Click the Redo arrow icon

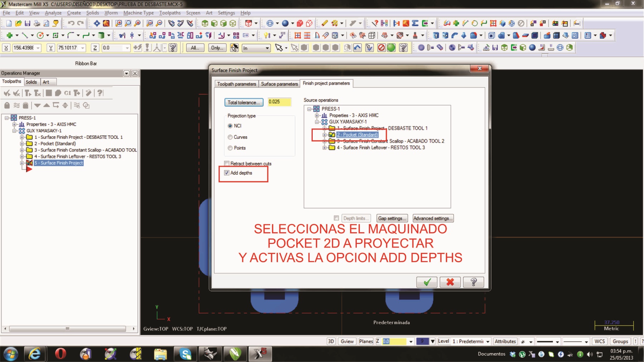coord(80,24)
